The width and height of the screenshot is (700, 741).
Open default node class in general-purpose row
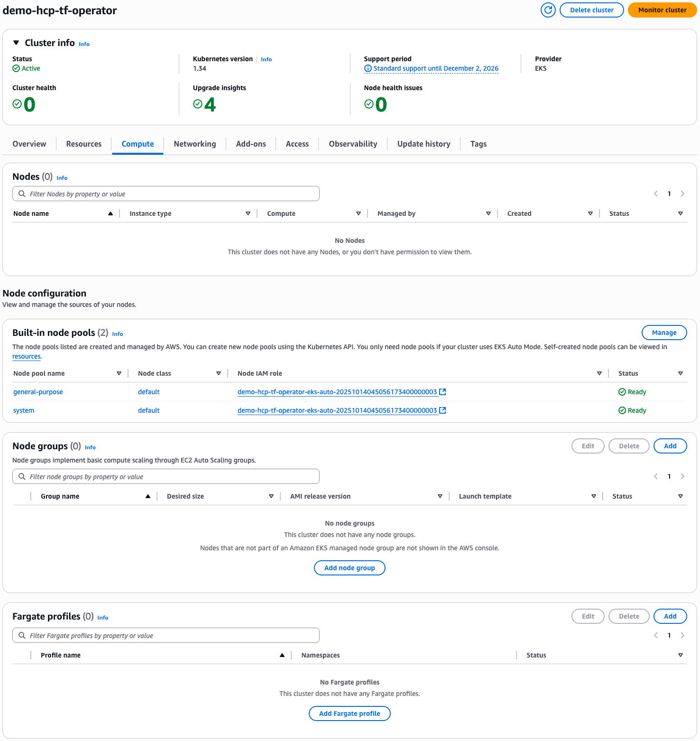click(x=149, y=392)
